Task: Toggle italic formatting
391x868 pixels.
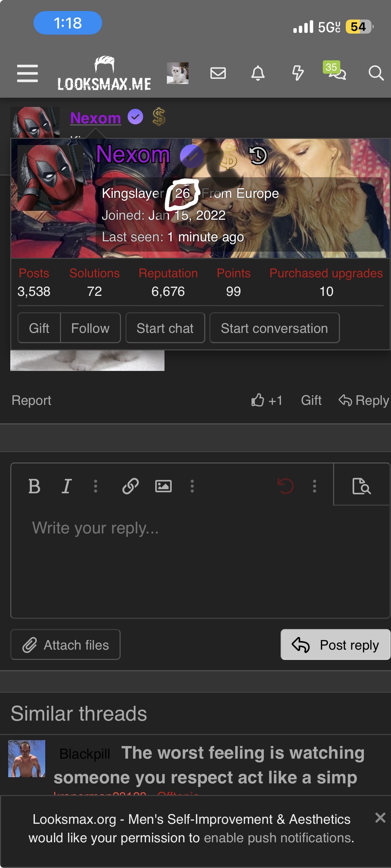Action: point(66,486)
